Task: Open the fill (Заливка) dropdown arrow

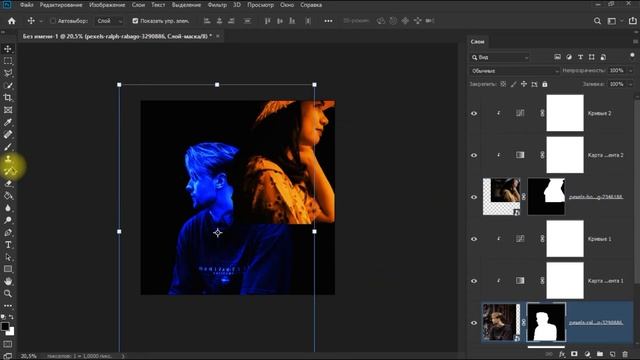Action: coord(631,84)
